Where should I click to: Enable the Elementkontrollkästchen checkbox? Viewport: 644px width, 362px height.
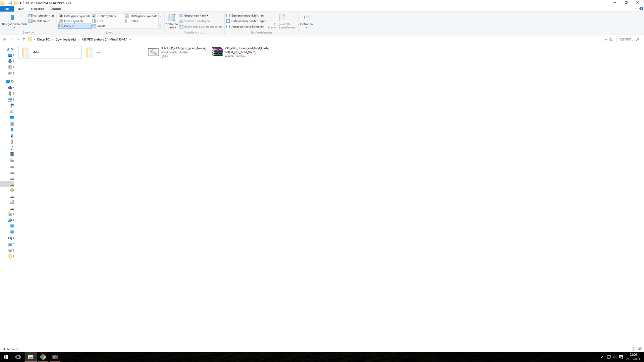(228, 16)
